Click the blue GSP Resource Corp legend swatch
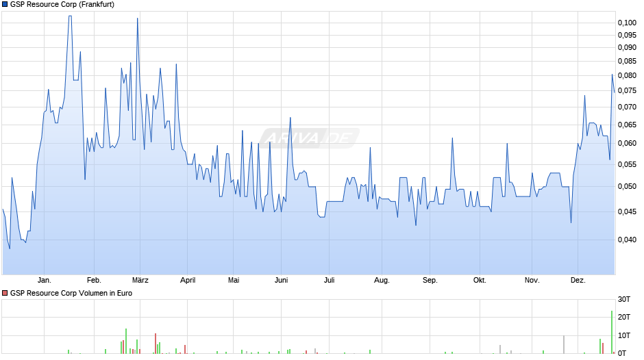Viewport: 644px width, 360px height. [x=5, y=5]
